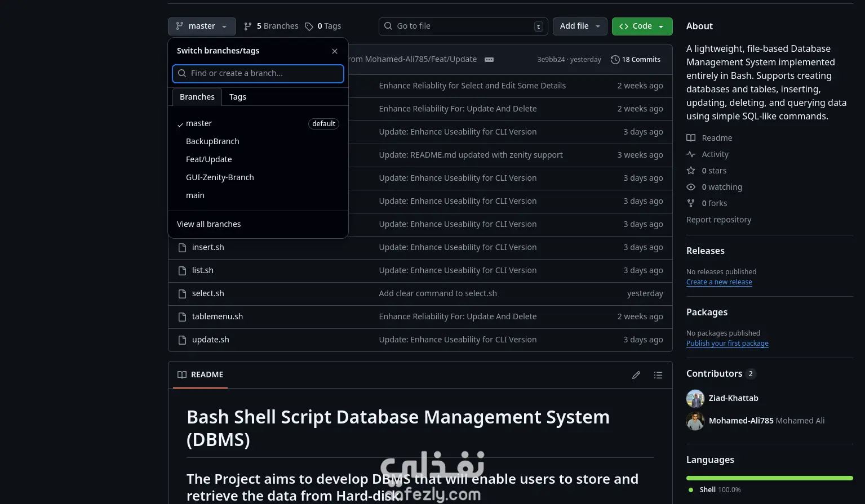Close the Switch branches/tags popup
865x504 pixels.
tap(335, 51)
